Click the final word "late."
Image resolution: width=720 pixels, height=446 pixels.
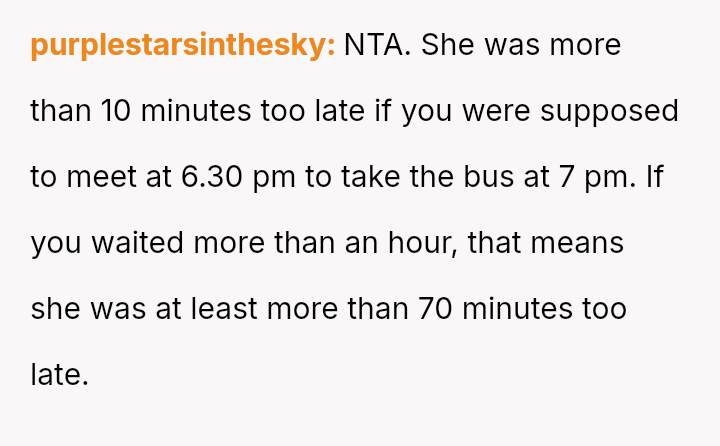(x=60, y=375)
